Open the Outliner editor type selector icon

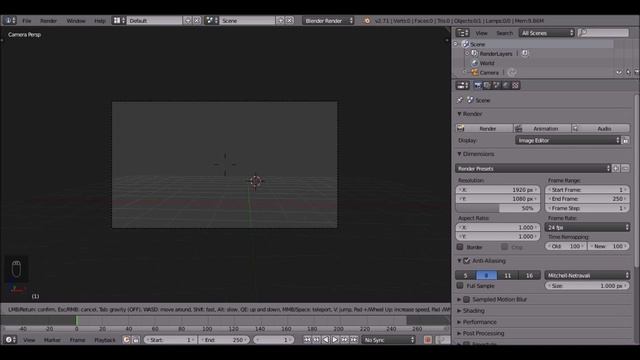click(x=462, y=33)
